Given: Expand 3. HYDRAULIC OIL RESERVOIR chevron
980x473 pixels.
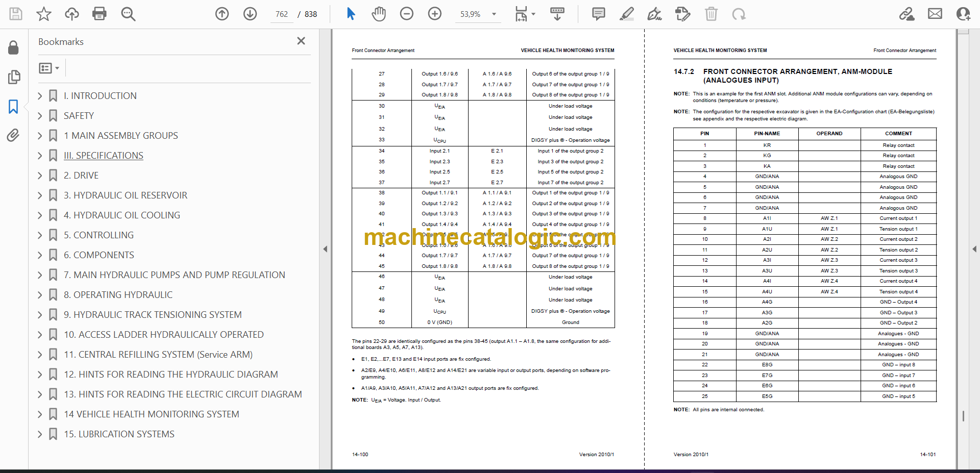Looking at the screenshot, I should tap(40, 195).
